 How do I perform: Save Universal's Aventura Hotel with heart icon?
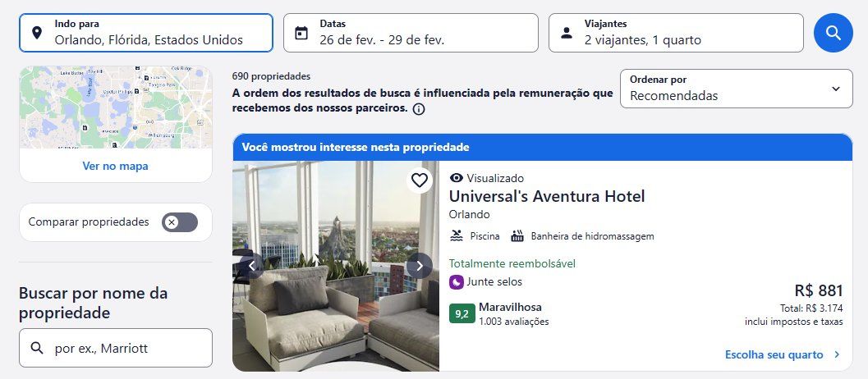point(420,180)
